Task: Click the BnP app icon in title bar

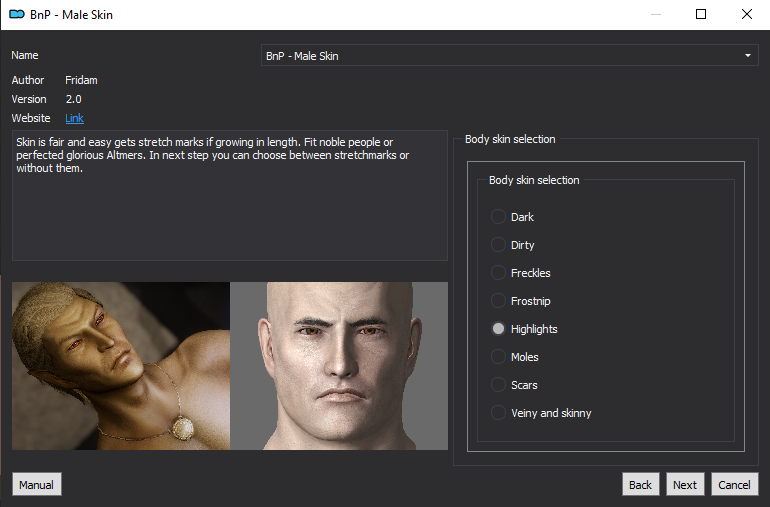Action: pos(17,14)
